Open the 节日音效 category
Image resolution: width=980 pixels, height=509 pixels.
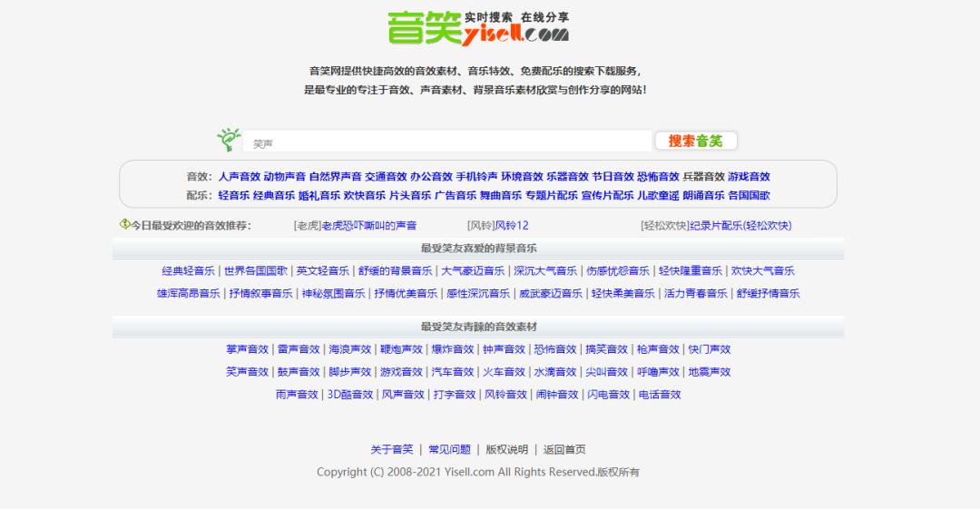tap(613, 176)
